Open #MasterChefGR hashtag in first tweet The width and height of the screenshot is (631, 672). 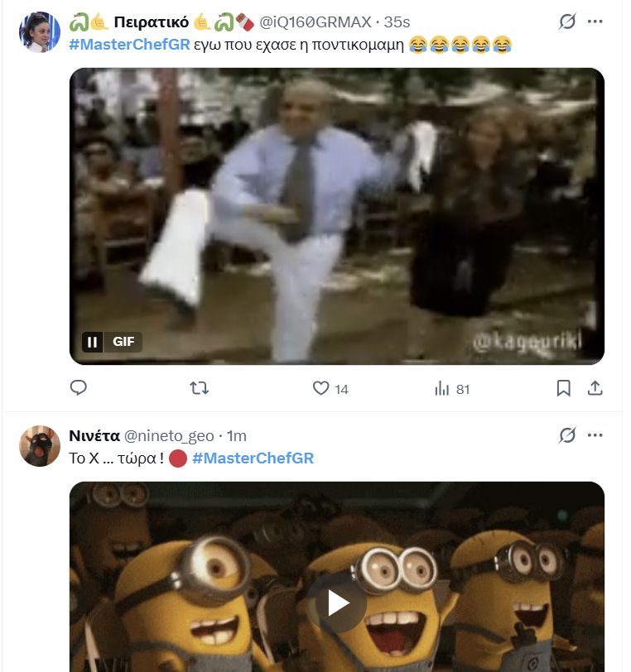coord(129,45)
